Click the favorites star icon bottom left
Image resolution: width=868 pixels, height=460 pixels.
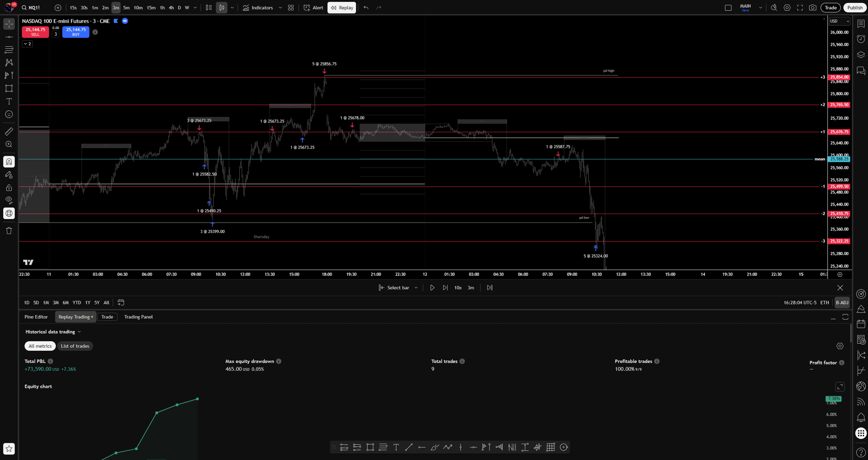coord(9,448)
